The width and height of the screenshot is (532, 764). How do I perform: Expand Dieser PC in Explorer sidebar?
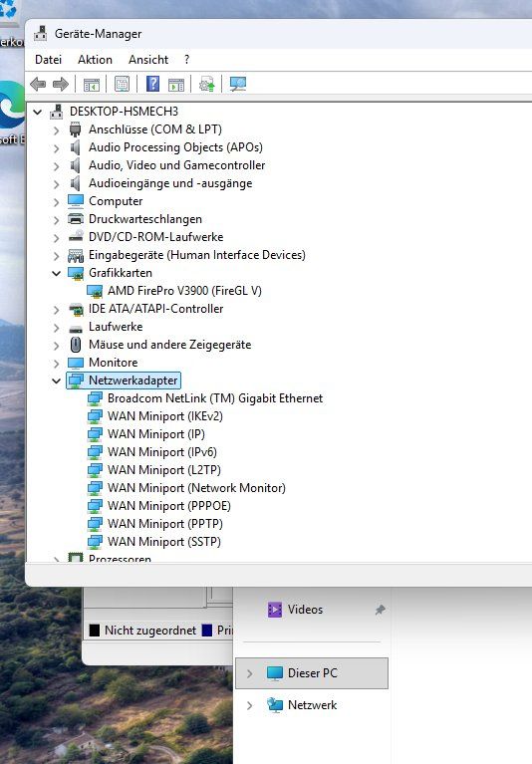coord(249,674)
